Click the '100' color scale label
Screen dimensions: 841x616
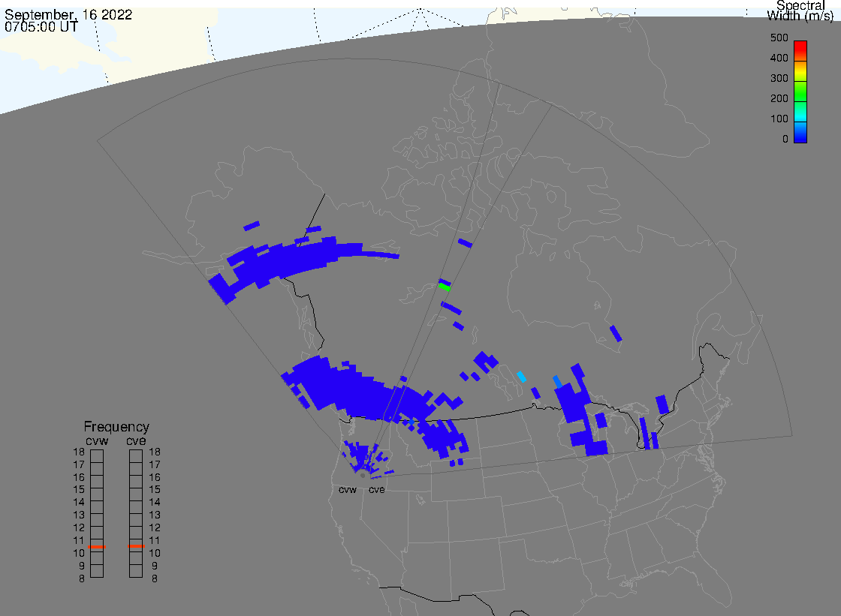[x=779, y=119]
